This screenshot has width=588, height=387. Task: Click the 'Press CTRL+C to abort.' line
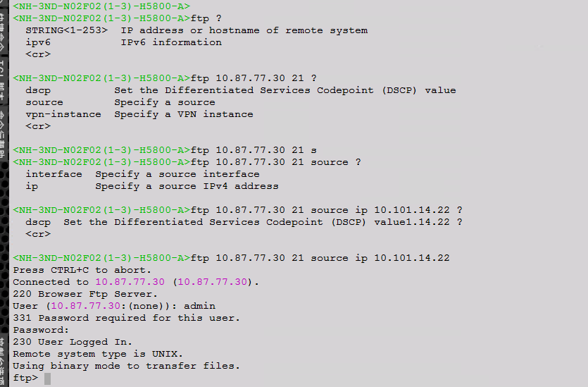[82, 270]
